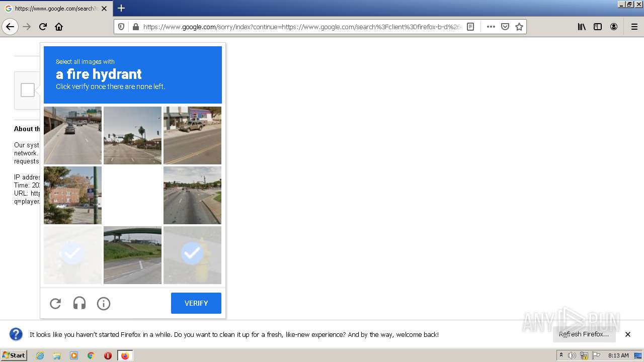This screenshot has width=644, height=362.
Task: Open the Windows Start menu
Action: pos(14,355)
